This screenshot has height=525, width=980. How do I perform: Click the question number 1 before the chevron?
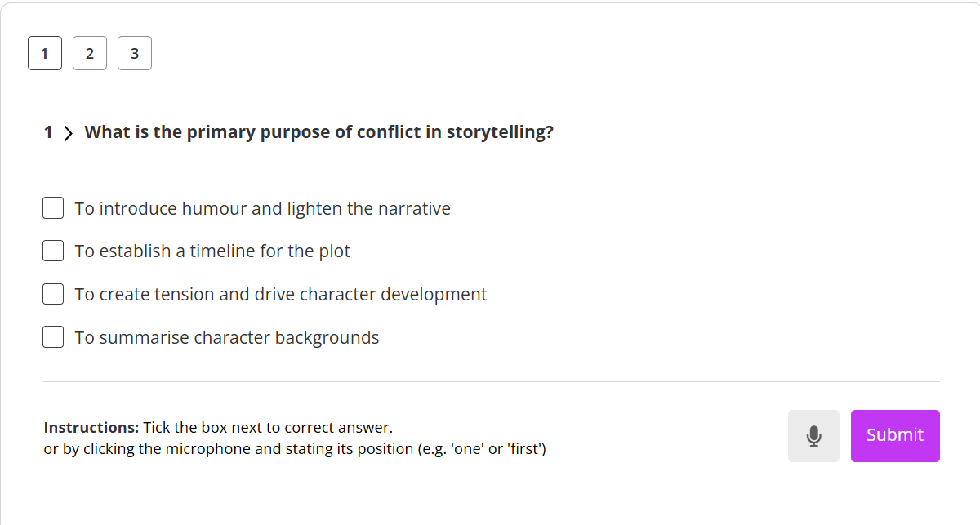tap(48, 132)
